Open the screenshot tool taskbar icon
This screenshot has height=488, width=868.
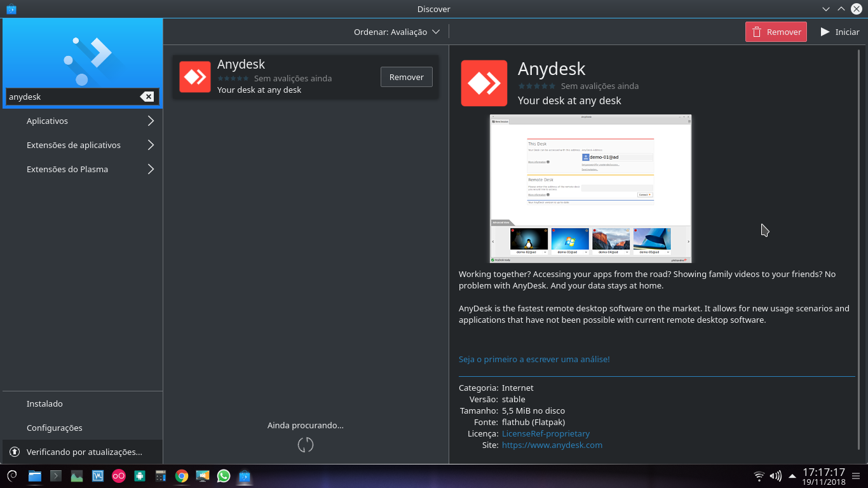(203, 475)
